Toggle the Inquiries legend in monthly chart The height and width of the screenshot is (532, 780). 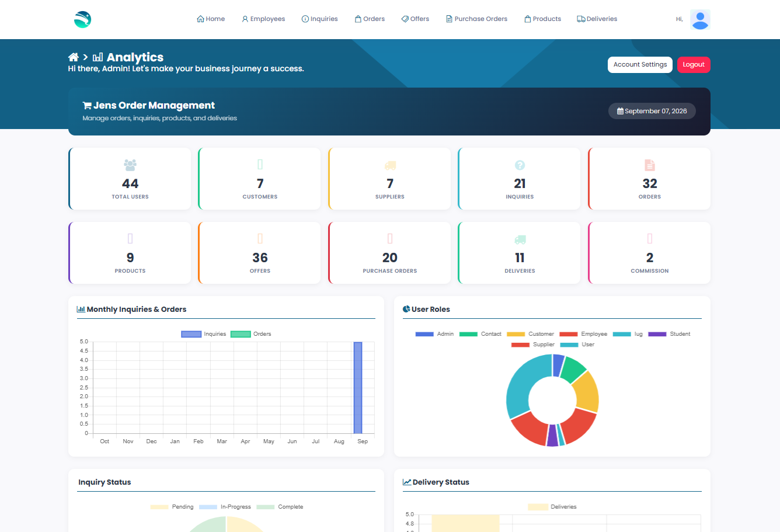pyautogui.click(x=204, y=334)
